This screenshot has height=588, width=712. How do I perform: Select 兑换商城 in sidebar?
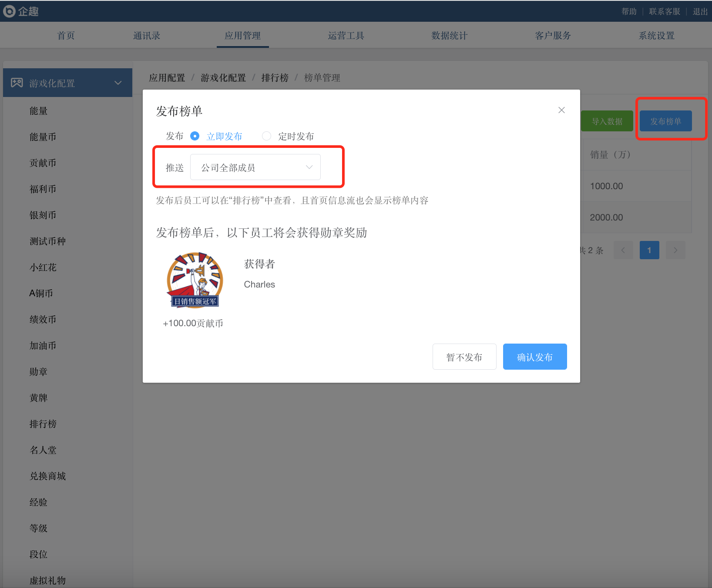point(48,476)
